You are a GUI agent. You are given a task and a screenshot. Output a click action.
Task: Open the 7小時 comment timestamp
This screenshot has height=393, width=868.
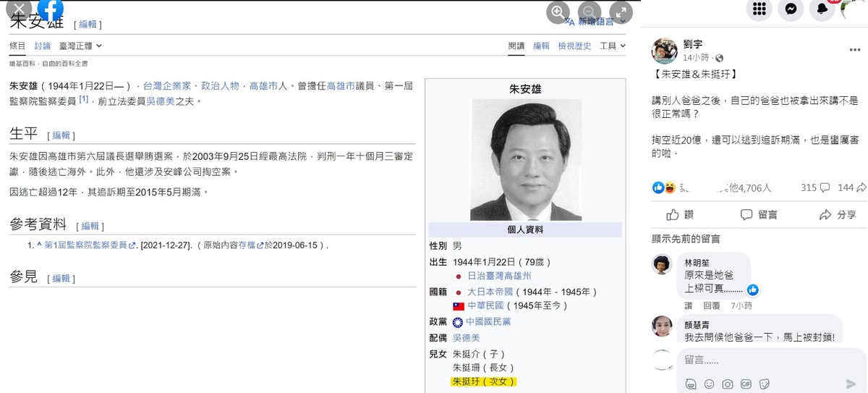pos(741,306)
